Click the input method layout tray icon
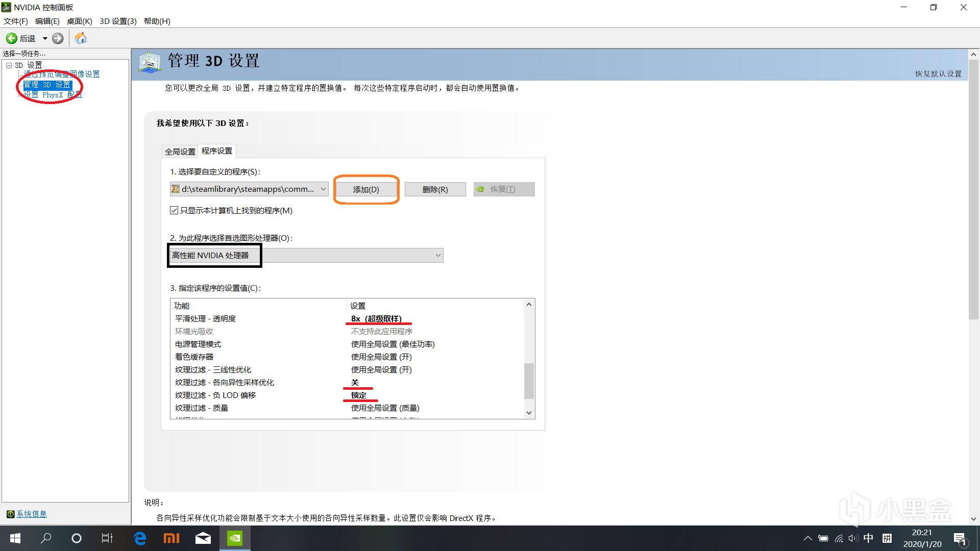980x551 pixels. (x=887, y=538)
